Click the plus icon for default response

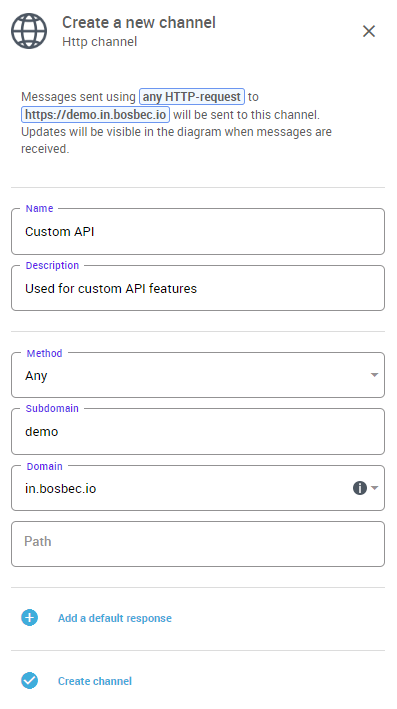coord(29,618)
